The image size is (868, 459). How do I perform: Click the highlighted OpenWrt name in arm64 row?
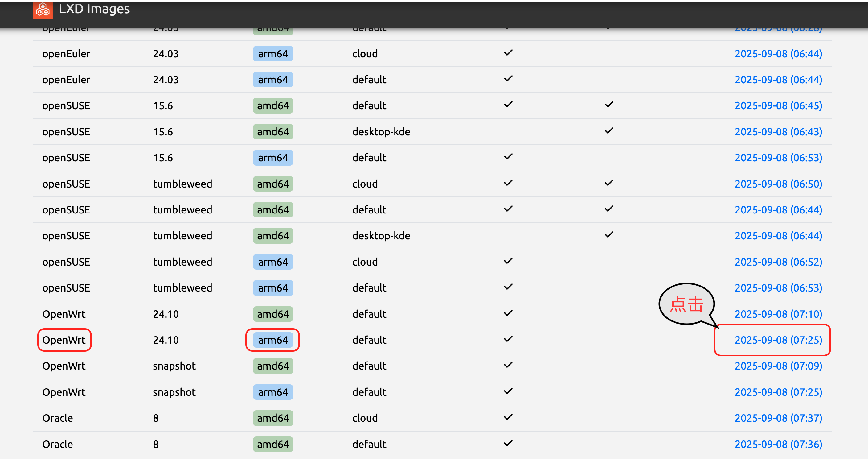point(64,340)
